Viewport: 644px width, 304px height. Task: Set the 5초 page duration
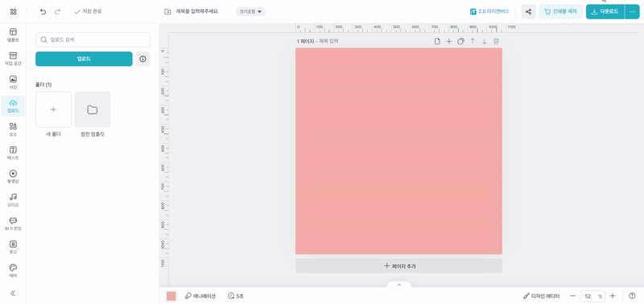pyautogui.click(x=236, y=296)
